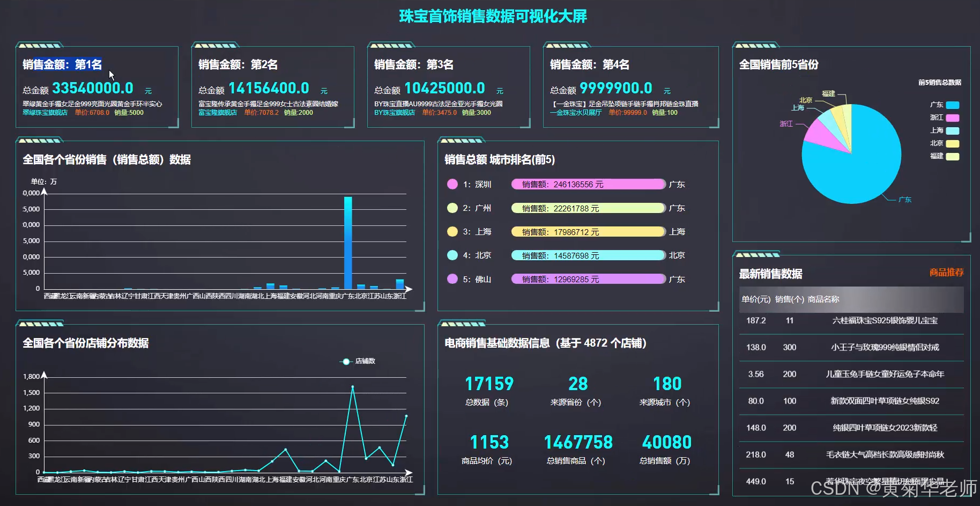This screenshot has height=506, width=980.
Task: Click the pink rank dot beside 深圳
Action: 452,184
